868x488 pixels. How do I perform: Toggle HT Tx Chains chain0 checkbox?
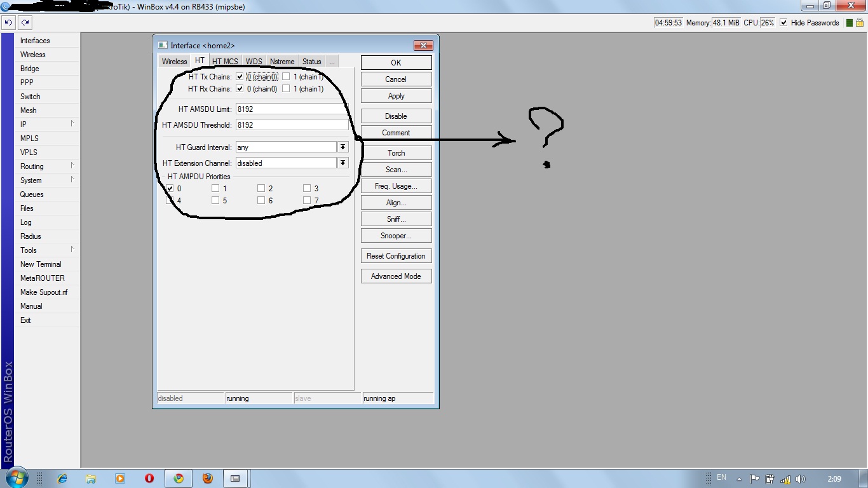[240, 77]
